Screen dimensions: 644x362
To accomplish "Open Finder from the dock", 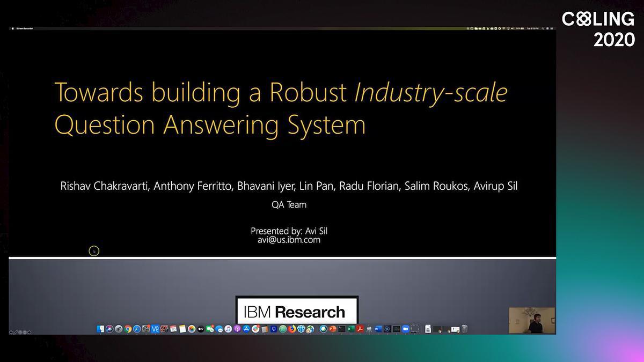I will pyautogui.click(x=100, y=329).
